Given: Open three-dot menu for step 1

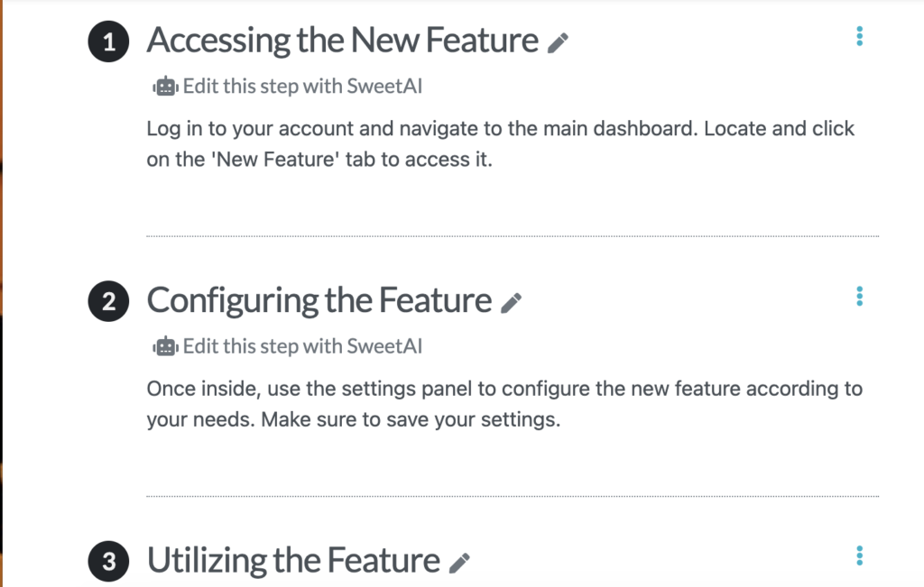Looking at the screenshot, I should (x=859, y=36).
